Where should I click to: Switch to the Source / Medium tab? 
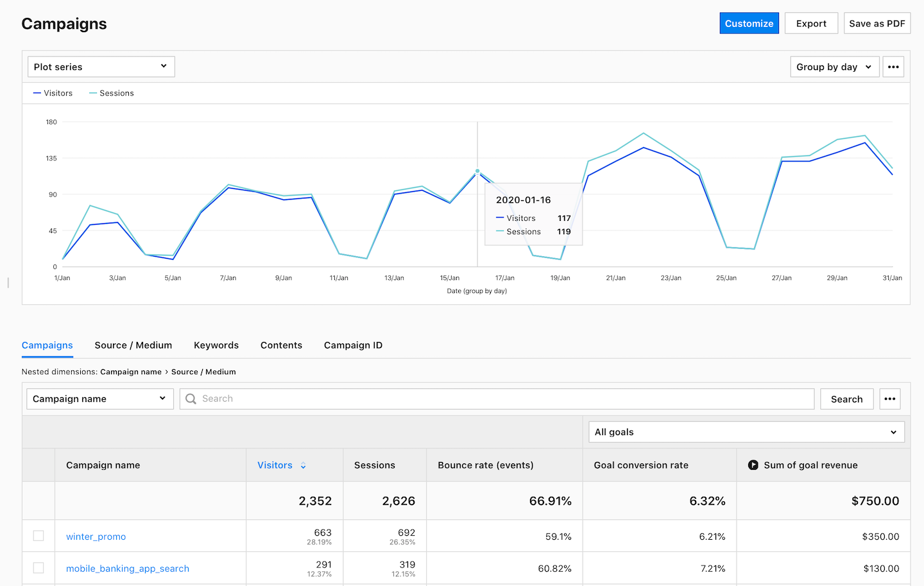pyautogui.click(x=133, y=345)
